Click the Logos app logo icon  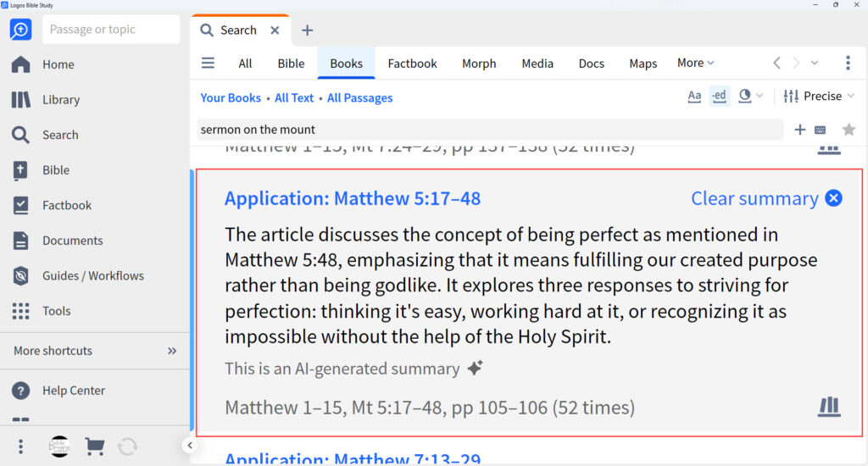pos(20,30)
